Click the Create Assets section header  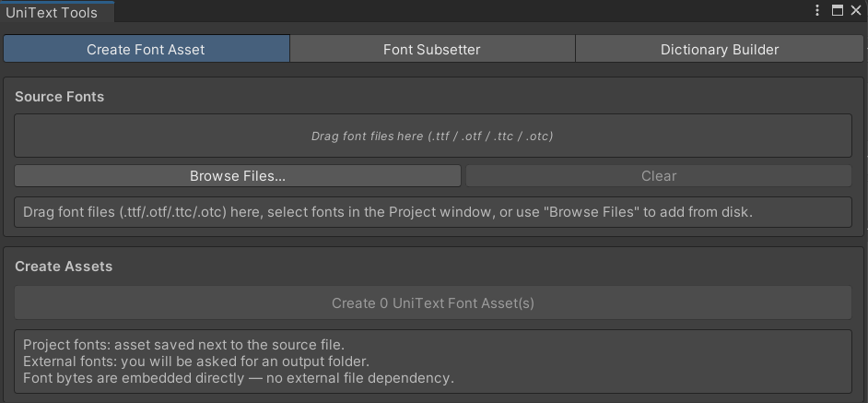(x=64, y=267)
